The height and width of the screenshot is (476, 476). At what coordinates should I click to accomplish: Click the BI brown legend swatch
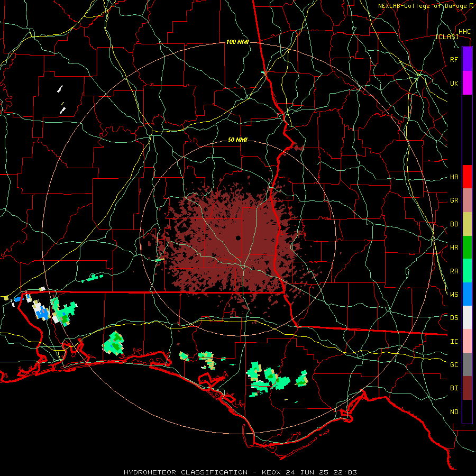pos(467,388)
